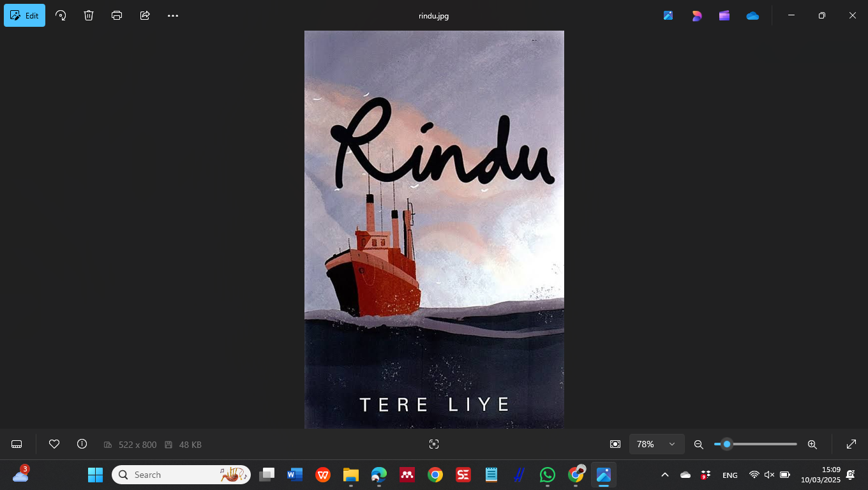This screenshot has width=868, height=490.
Task: Launch Clipchamp video editor icon
Action: [724, 15]
